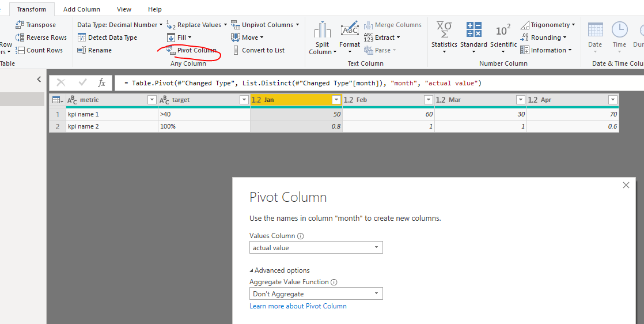This screenshot has height=324, width=644.
Task: Open the Apr column filter dropdown
Action: coord(613,100)
